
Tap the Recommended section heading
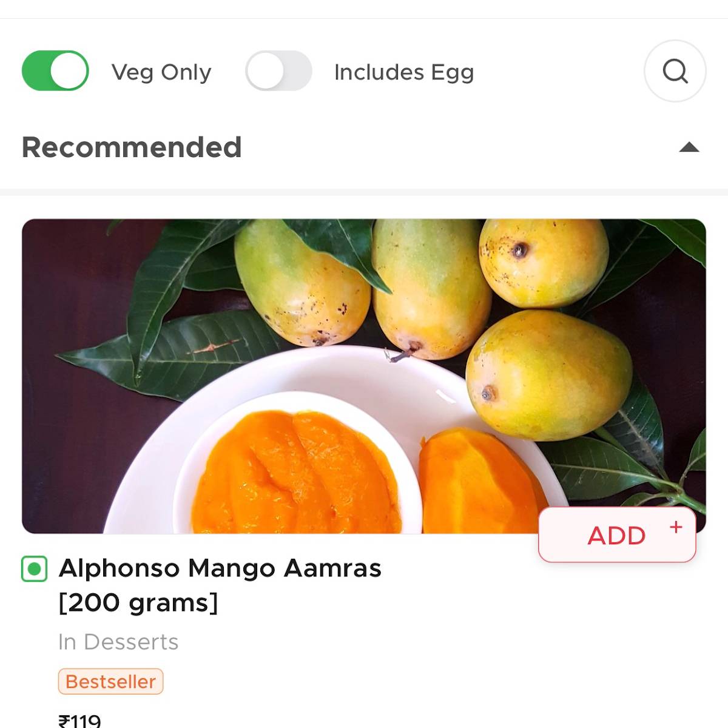132,147
